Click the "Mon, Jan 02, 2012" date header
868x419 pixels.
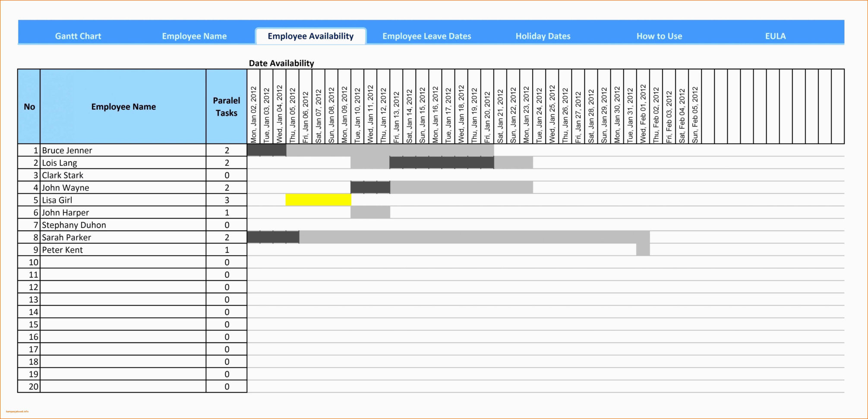[254, 107]
